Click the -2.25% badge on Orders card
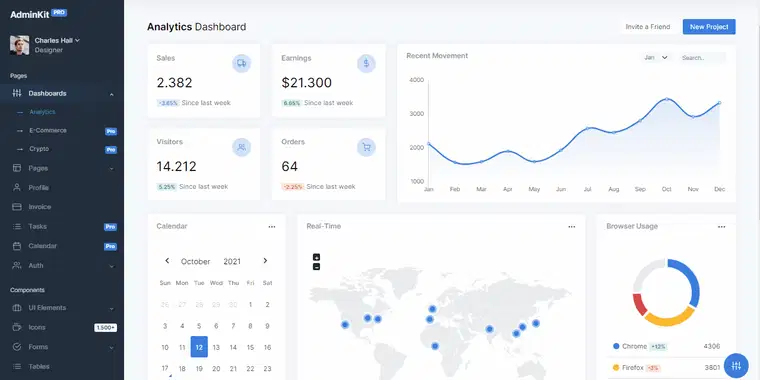 click(x=293, y=187)
